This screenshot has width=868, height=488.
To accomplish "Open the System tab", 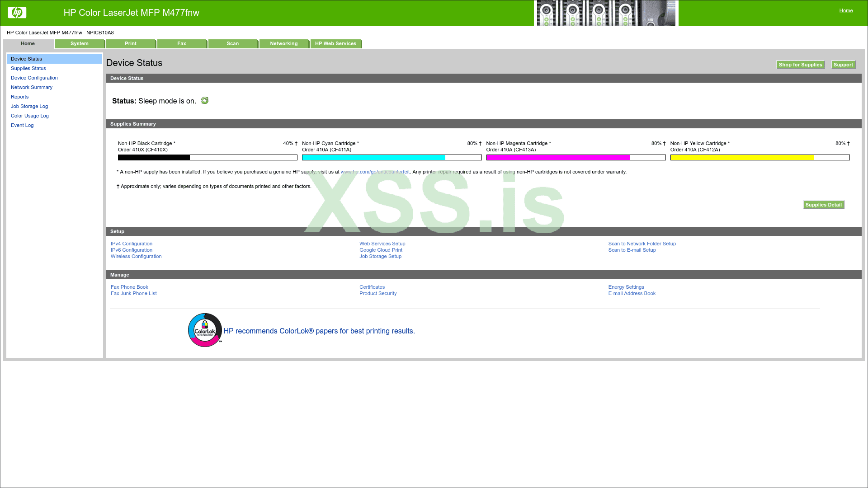I will pos(80,44).
